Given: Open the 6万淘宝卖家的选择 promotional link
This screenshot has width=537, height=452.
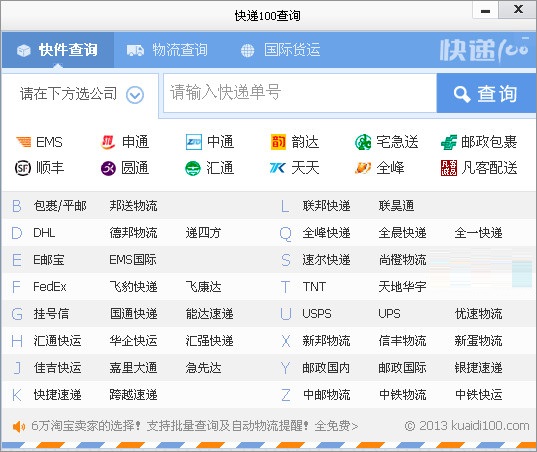Looking at the screenshot, I should pos(194,426).
